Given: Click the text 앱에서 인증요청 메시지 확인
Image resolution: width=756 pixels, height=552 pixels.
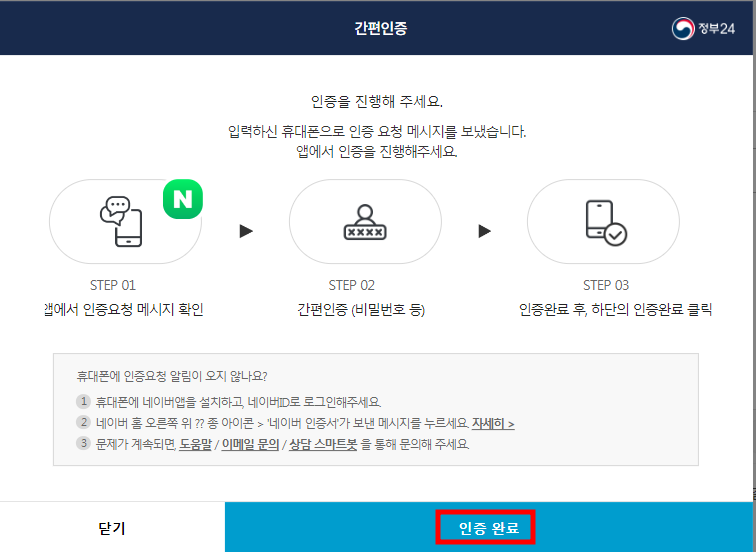Looking at the screenshot, I should pos(124,309).
